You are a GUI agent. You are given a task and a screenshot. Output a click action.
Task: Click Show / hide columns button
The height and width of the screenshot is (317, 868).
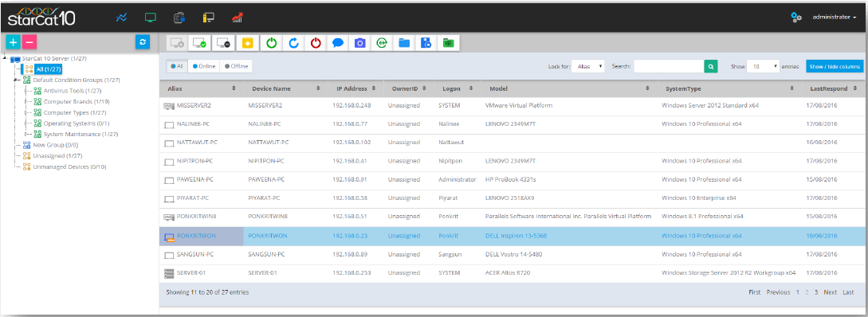[x=835, y=66]
